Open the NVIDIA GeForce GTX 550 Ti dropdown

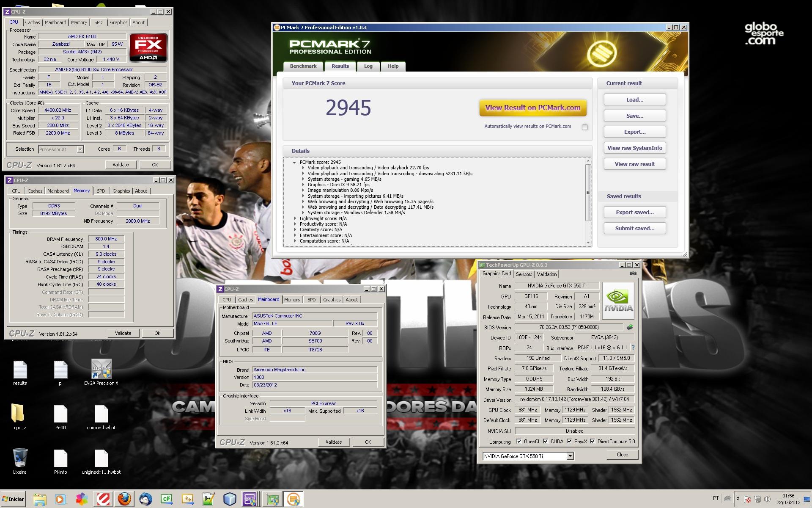(x=570, y=456)
